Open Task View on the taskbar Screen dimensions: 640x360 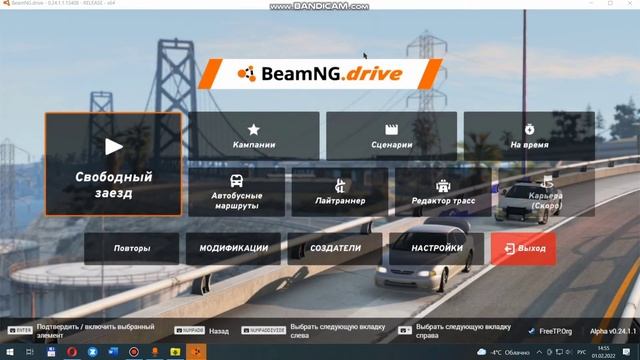(x=30, y=352)
